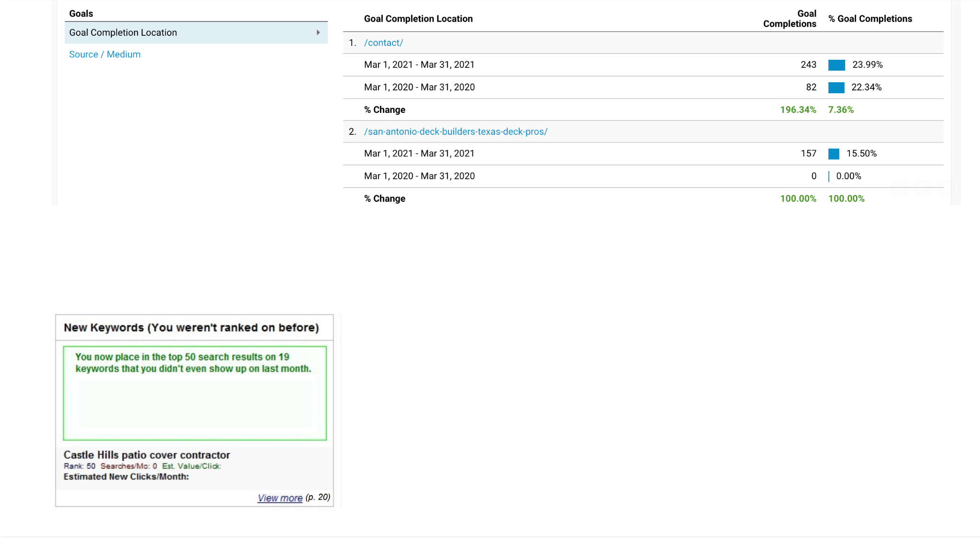Click the Rank: 50 keyword detail

point(79,466)
